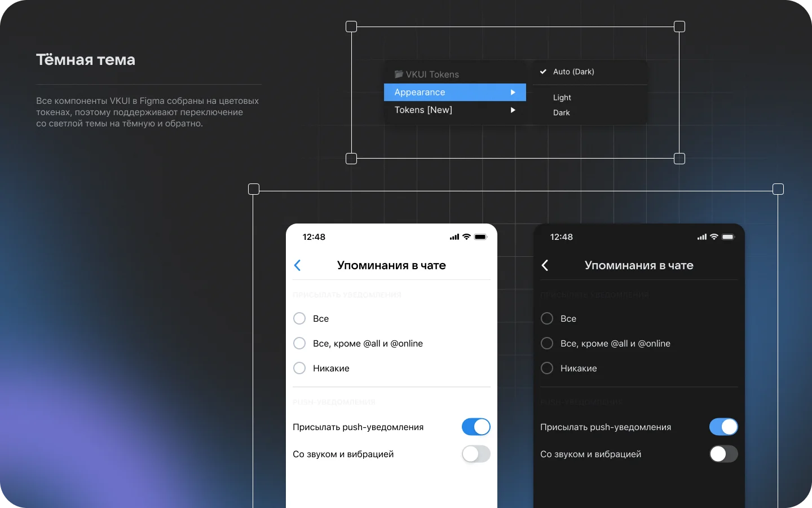Select 'Все, кроме @all и @online' option
This screenshot has height=508, width=812.
299,343
